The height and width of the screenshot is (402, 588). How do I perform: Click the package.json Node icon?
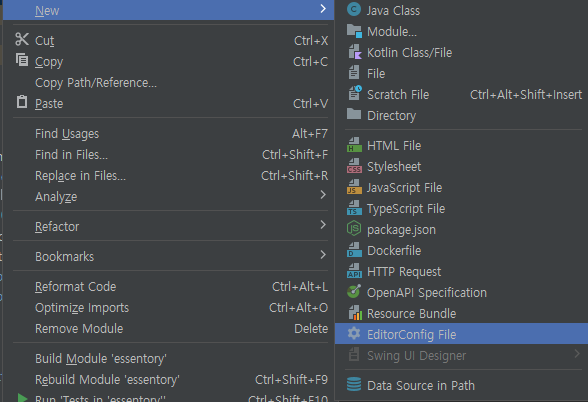[354, 228]
